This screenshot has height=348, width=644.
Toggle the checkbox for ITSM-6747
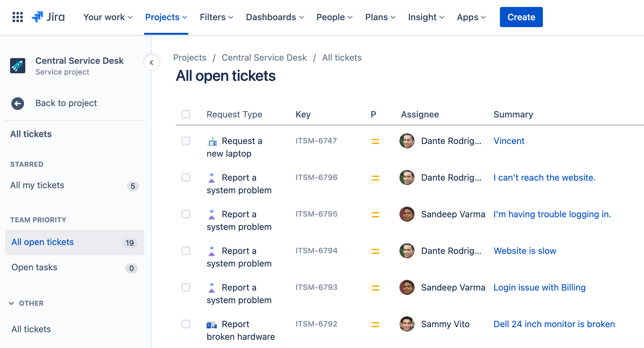(x=186, y=141)
